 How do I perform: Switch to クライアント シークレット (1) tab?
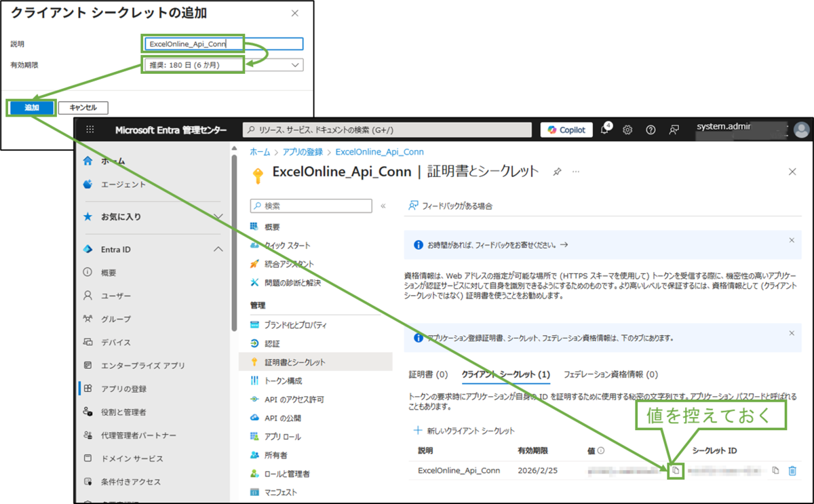[x=505, y=374]
